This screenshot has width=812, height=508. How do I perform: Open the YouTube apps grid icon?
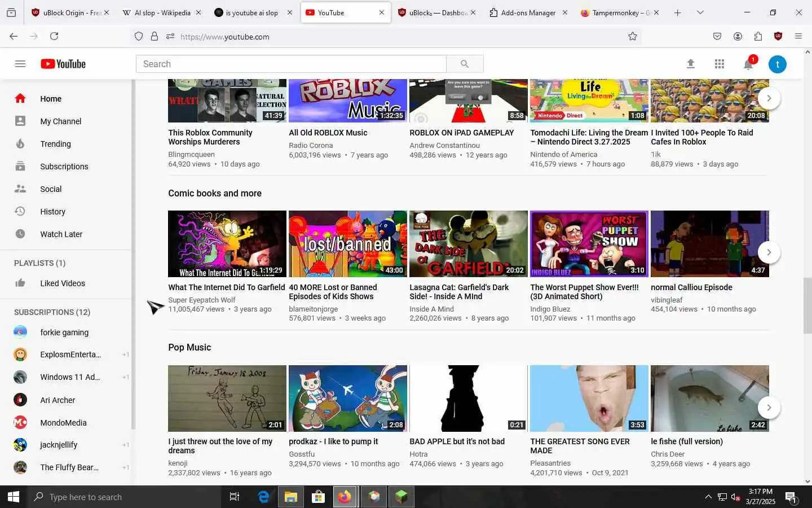pyautogui.click(x=720, y=64)
